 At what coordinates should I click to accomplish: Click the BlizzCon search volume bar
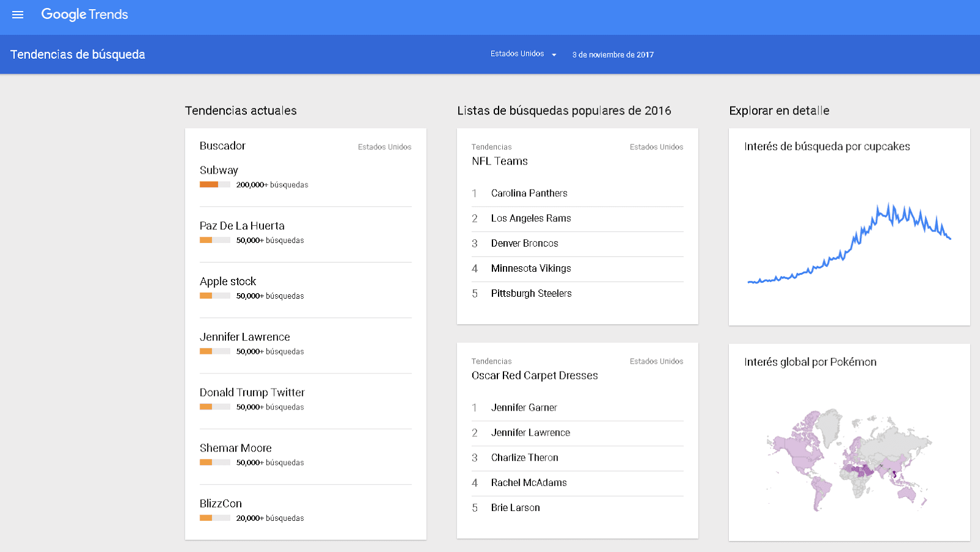point(215,518)
